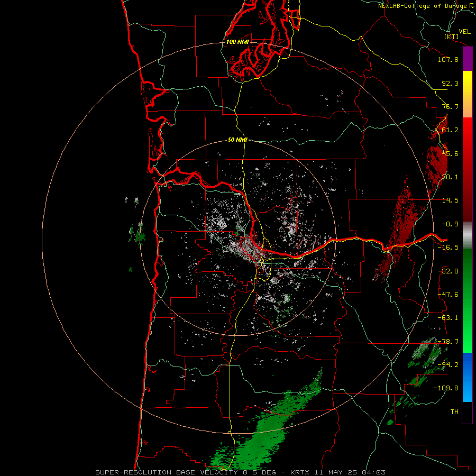Click the 92.3 velocity scale value

coord(450,83)
